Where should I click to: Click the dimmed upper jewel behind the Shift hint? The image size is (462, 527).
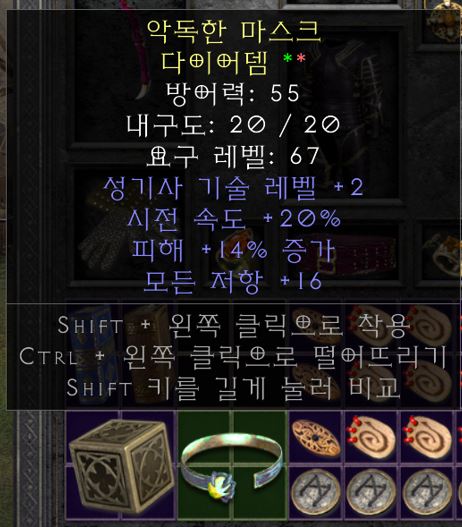316,324
